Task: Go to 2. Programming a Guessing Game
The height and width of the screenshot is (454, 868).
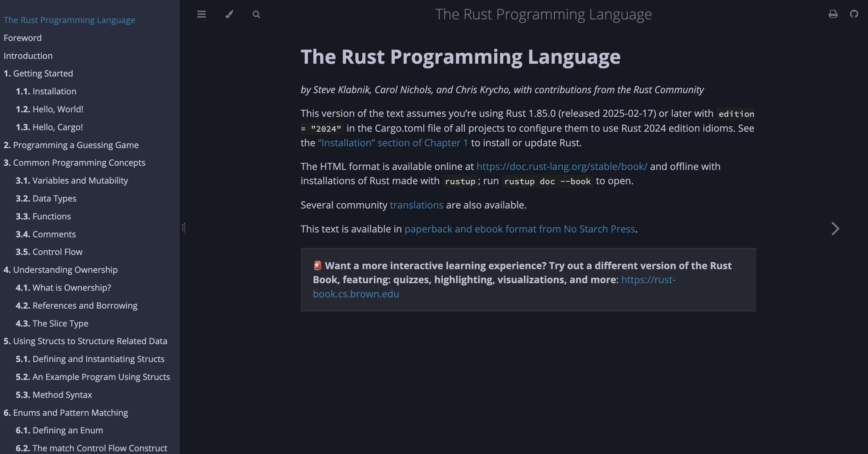Action: [x=71, y=145]
